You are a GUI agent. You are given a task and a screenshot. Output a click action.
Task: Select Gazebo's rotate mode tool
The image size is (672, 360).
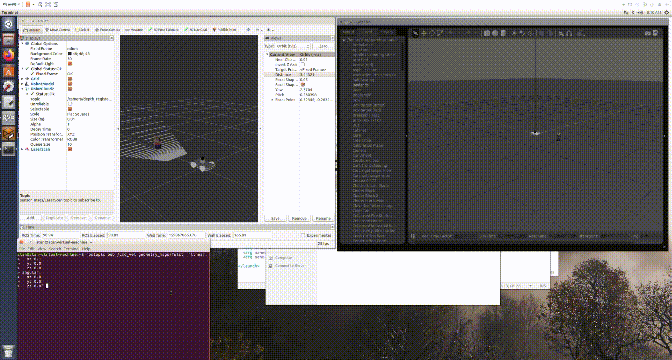click(x=432, y=33)
